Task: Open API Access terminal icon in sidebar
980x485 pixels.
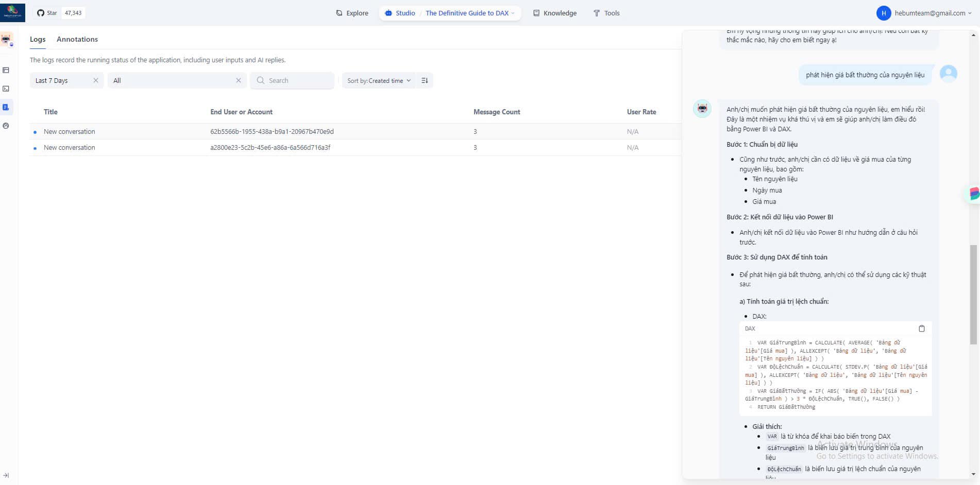Action: (6, 89)
